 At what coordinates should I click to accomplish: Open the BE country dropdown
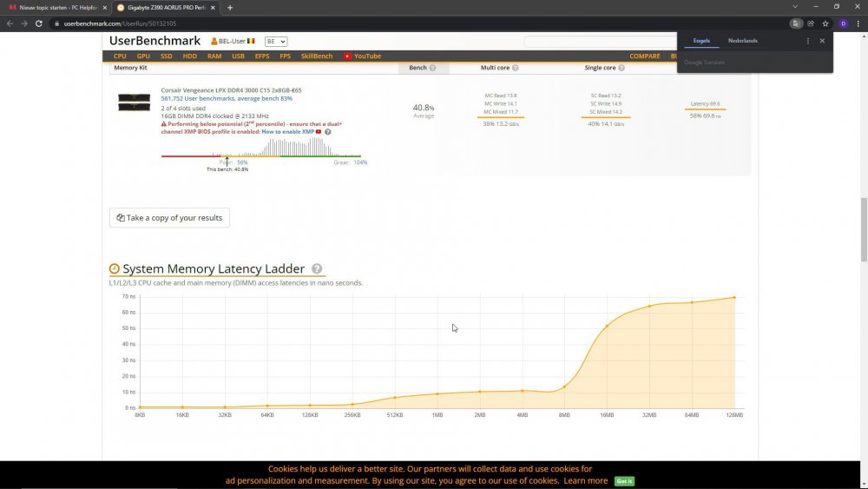coord(276,41)
